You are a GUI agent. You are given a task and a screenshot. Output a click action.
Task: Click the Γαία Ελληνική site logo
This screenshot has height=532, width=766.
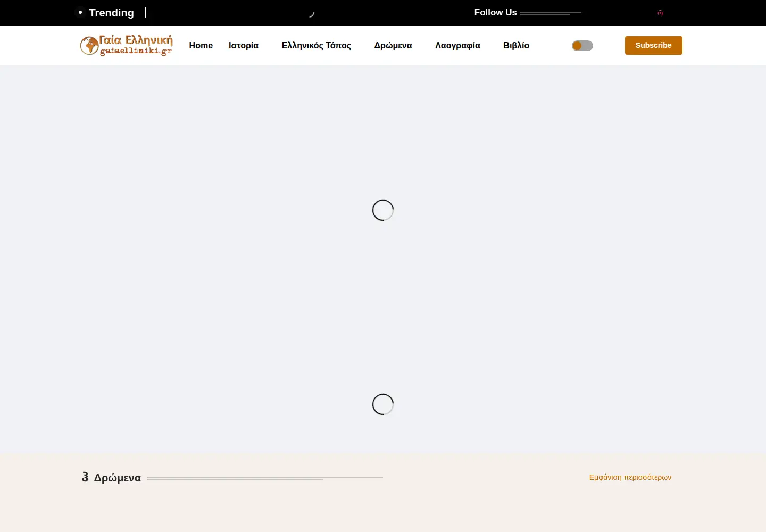[127, 45]
